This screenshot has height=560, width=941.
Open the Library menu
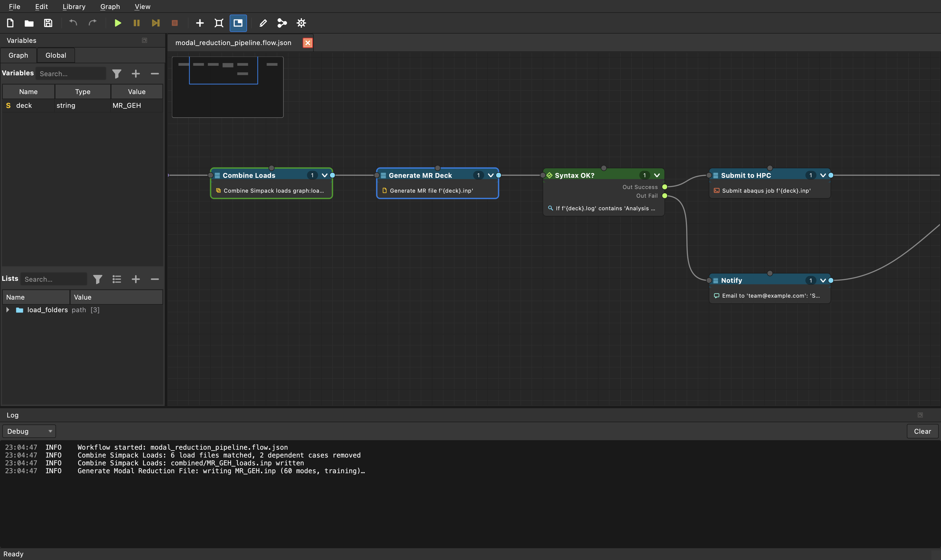(74, 6)
